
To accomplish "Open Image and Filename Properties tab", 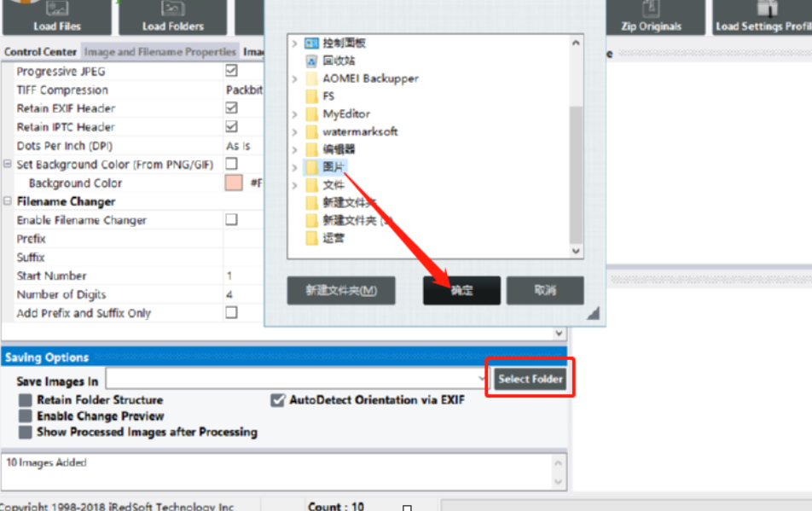I will point(160,52).
